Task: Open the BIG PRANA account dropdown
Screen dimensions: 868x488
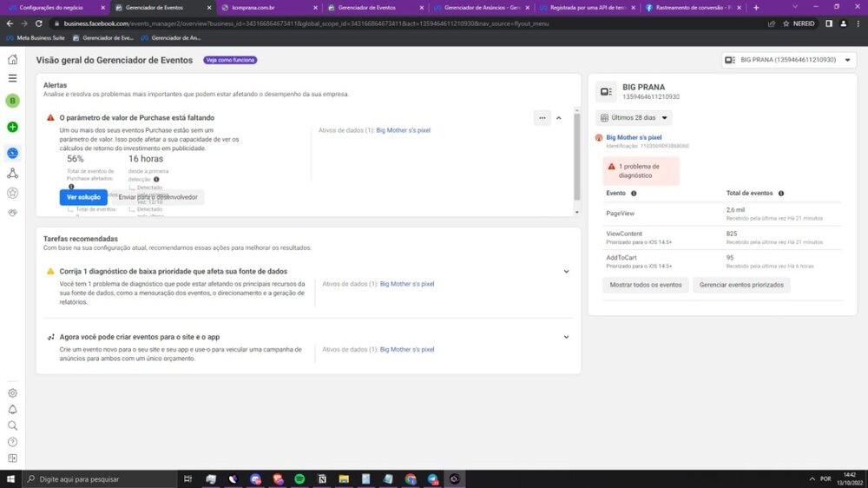Action: point(789,60)
